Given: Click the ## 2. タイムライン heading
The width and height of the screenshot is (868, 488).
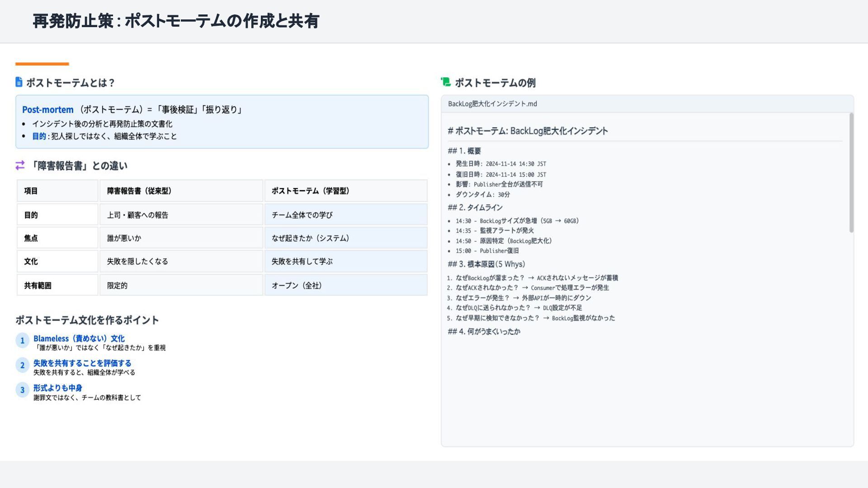Looking at the screenshot, I should (475, 207).
